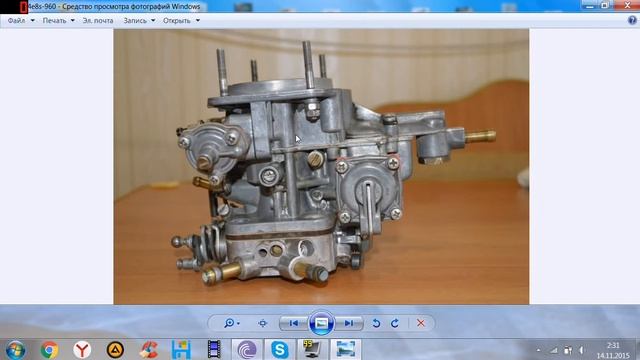Open the Запись menu
This screenshot has height=360, width=640.
pyautogui.click(x=135, y=20)
